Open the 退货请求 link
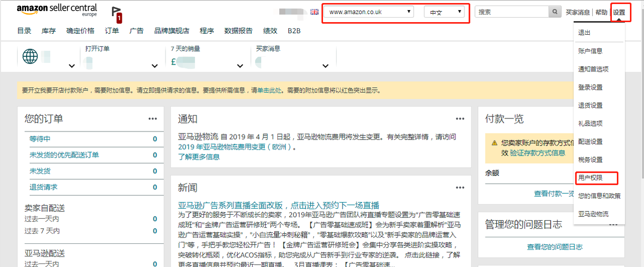The image size is (644, 267). tap(43, 187)
